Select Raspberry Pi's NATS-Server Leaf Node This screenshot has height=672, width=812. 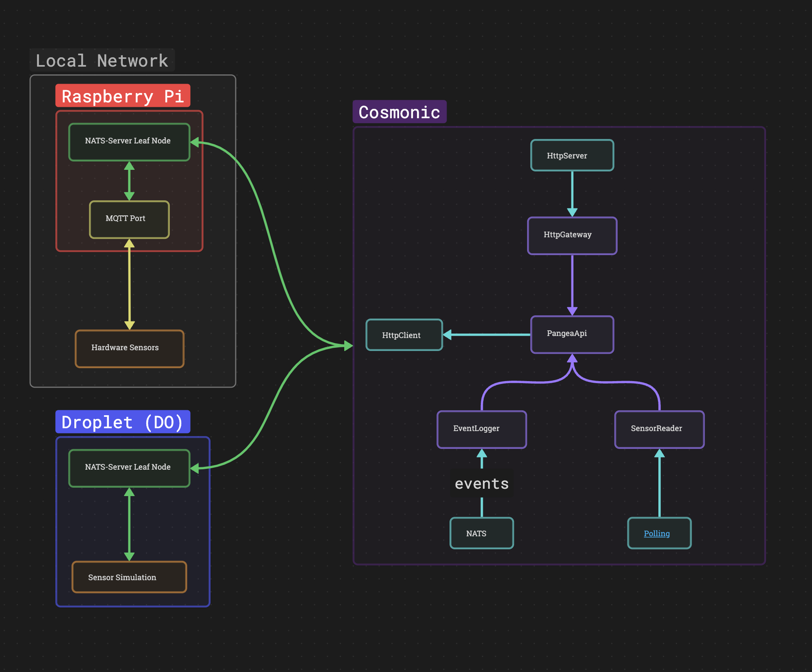(x=129, y=141)
